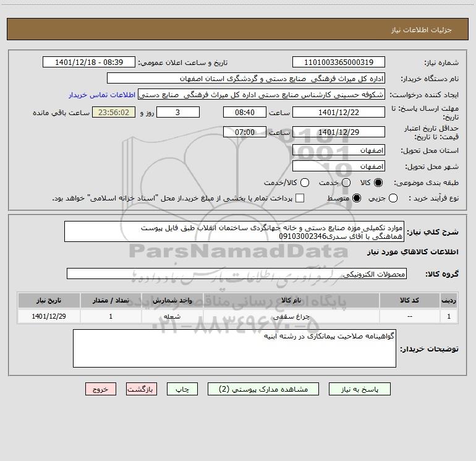
Task: Click the delivery city field اصفهان
Action: coord(339,166)
